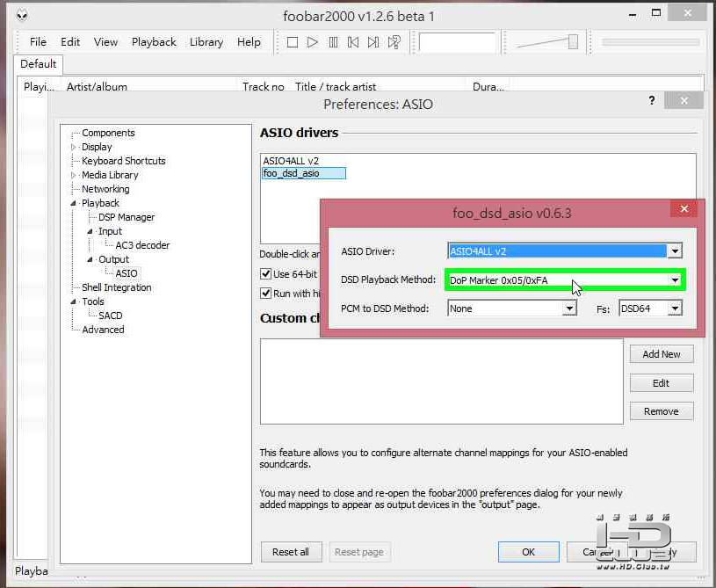Collapse the Playback tree node
Image resolution: width=716 pixels, height=588 pixels.
(x=73, y=203)
